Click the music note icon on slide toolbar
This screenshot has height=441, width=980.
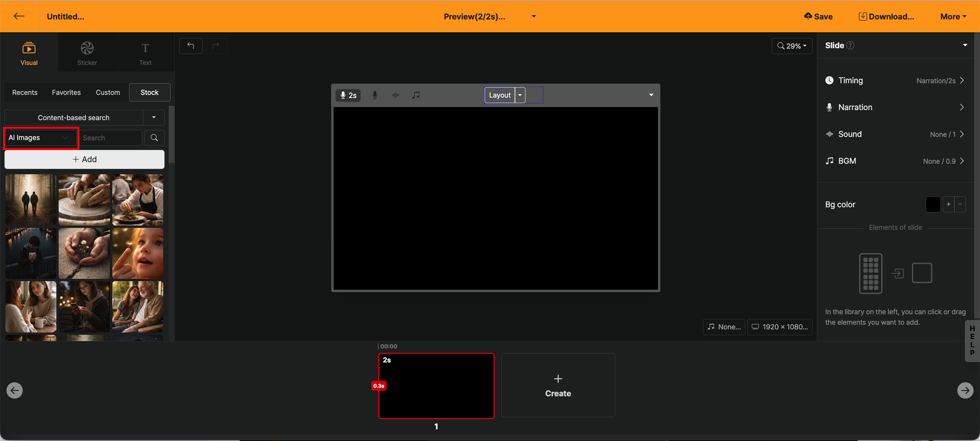click(416, 95)
